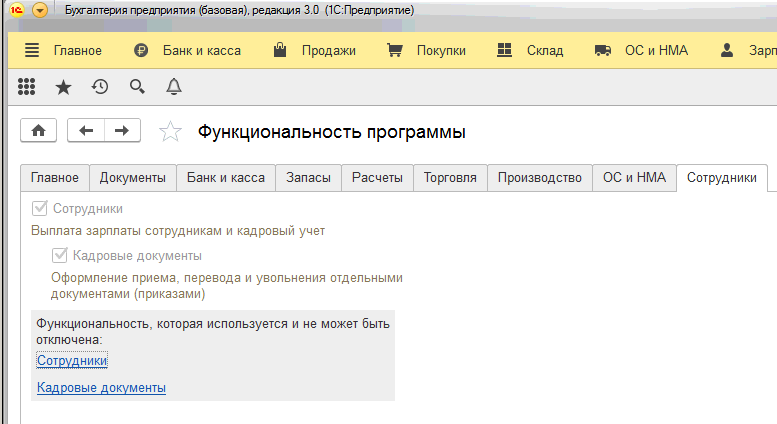Open the notifications bell icon
Image resolution: width=777 pixels, height=424 pixels.
173,87
